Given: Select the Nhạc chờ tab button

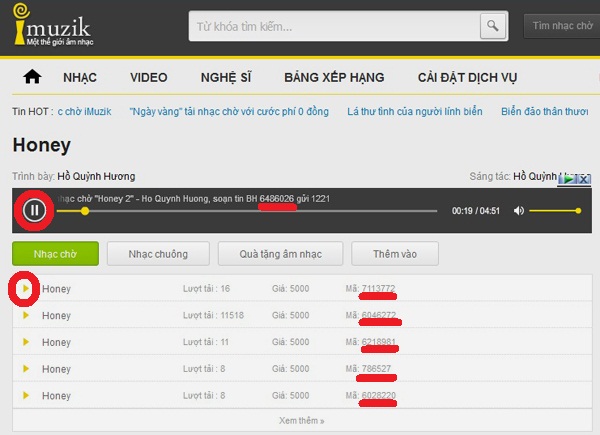Looking at the screenshot, I should pos(55,254).
